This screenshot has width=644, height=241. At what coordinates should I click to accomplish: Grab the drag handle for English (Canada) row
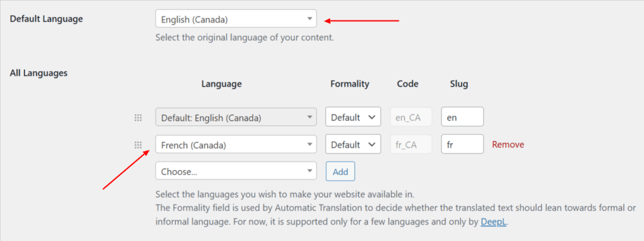138,118
